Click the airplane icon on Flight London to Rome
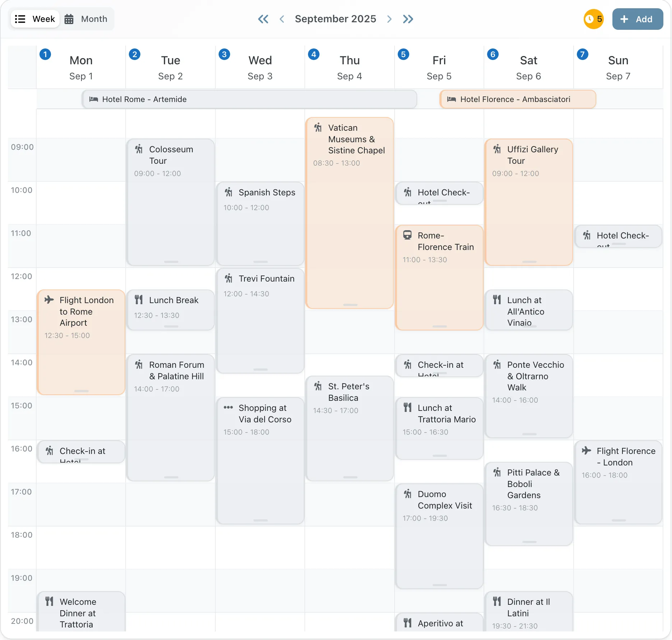 click(49, 300)
